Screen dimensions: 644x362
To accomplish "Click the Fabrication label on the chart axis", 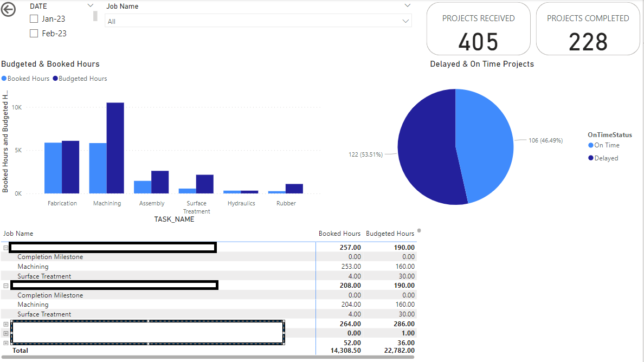I will point(62,203).
